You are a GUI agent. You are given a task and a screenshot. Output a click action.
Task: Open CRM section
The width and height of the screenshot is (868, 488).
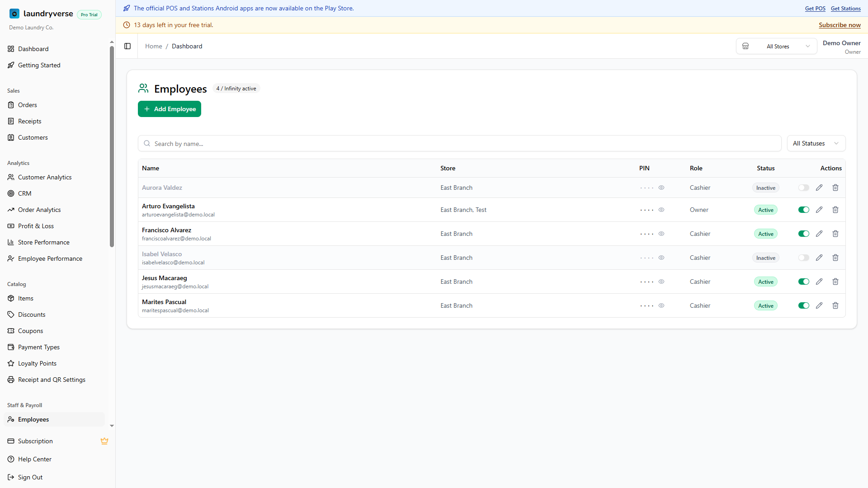coord(54,193)
